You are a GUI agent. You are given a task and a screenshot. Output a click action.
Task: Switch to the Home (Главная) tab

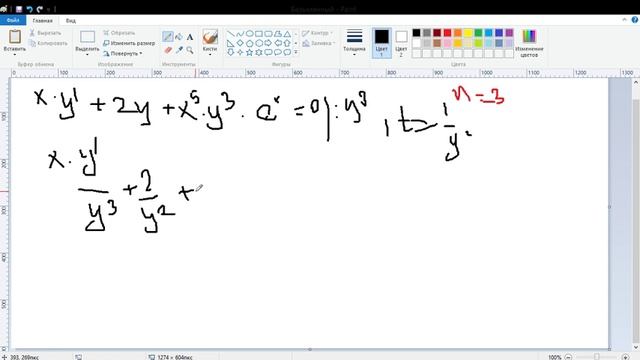tap(42, 20)
